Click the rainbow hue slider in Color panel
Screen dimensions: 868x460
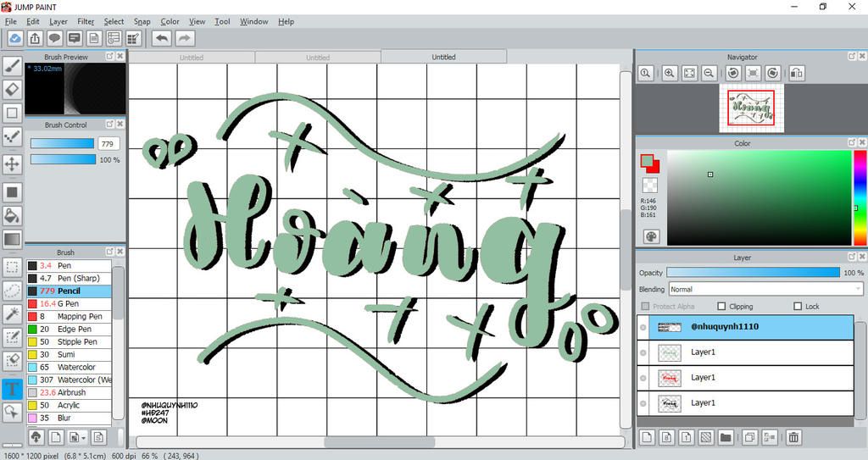tap(860, 197)
